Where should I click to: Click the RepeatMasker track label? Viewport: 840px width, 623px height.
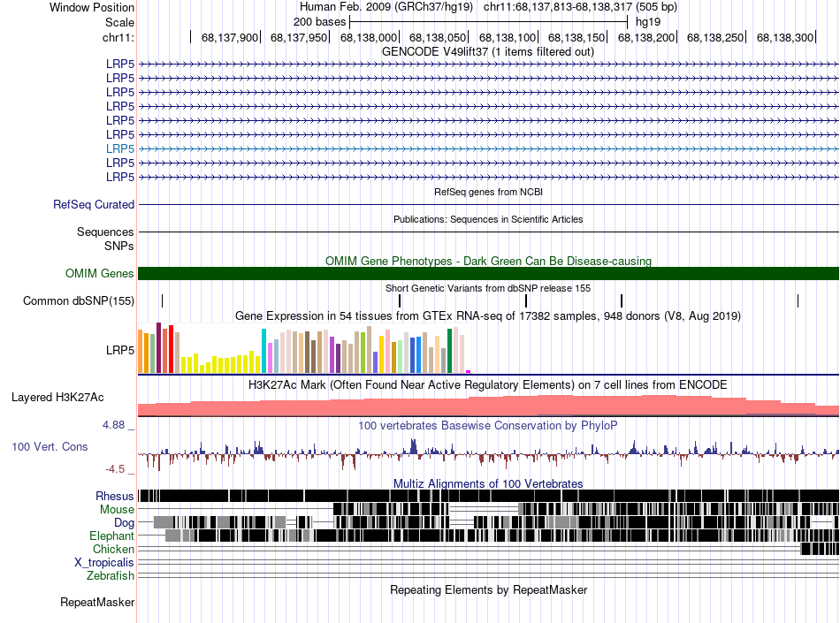coord(97,603)
